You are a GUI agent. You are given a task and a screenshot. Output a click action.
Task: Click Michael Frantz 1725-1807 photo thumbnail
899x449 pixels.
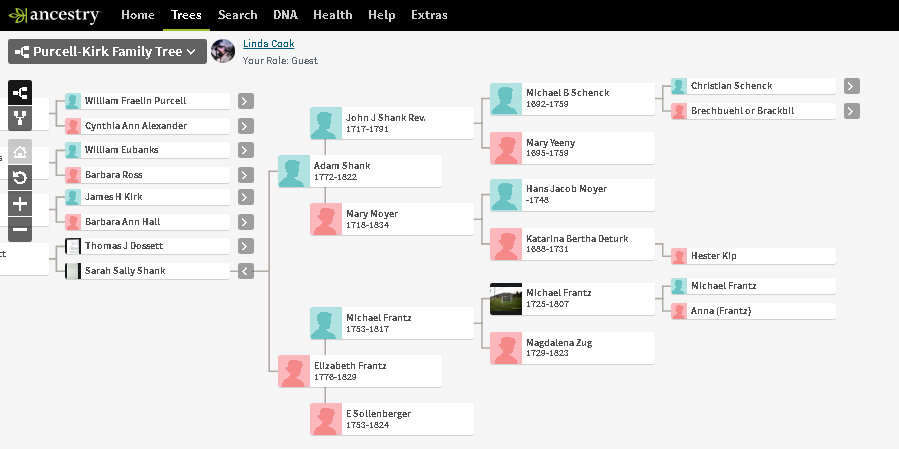click(506, 299)
